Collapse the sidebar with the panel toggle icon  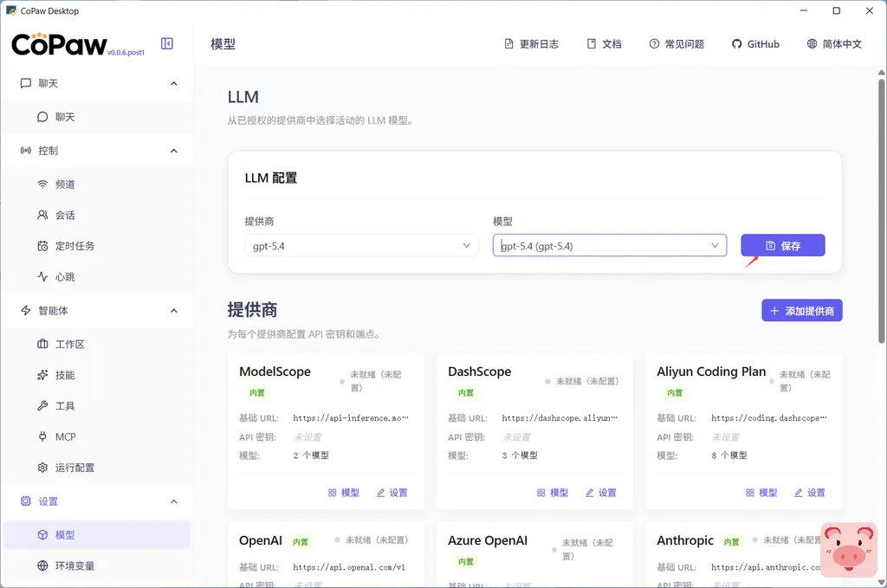click(167, 43)
